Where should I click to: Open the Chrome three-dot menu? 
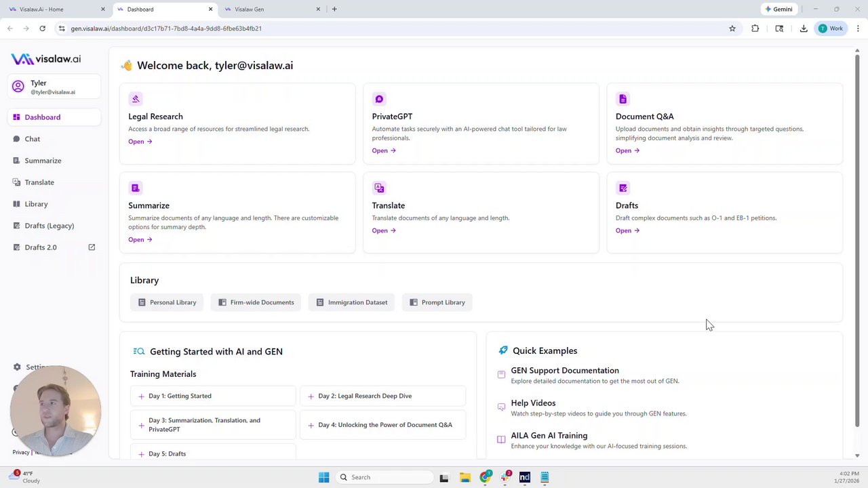(858, 28)
